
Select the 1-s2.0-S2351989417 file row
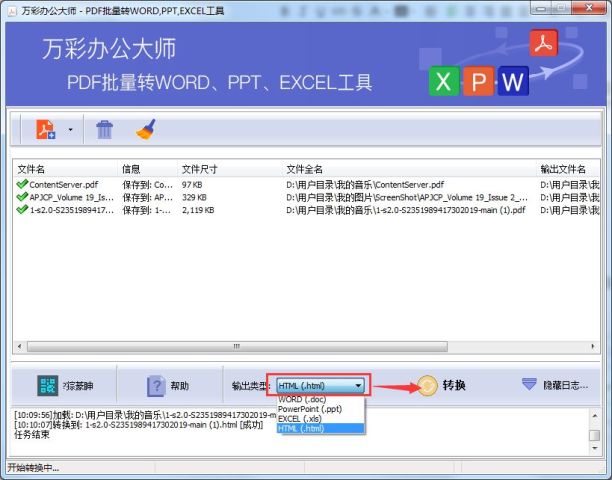pos(306,210)
